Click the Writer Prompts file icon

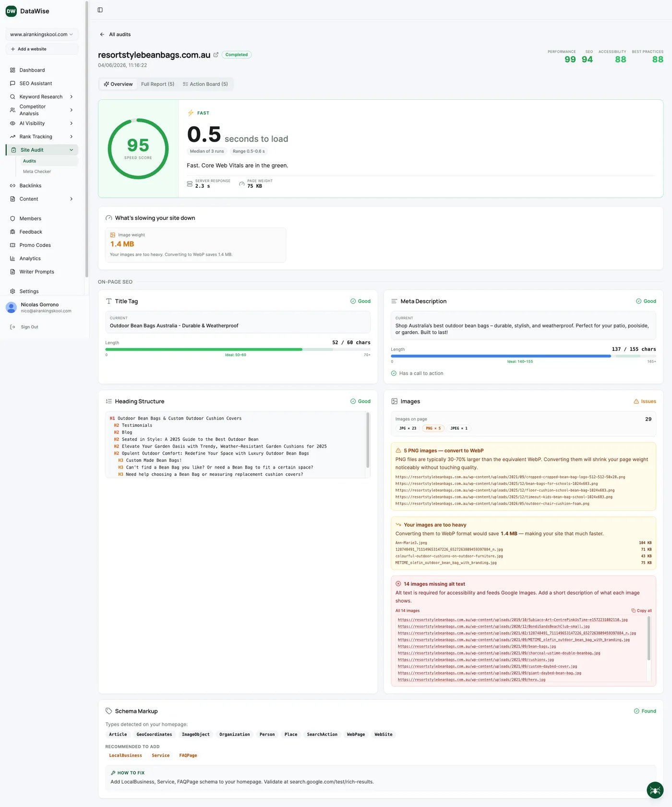click(12, 272)
